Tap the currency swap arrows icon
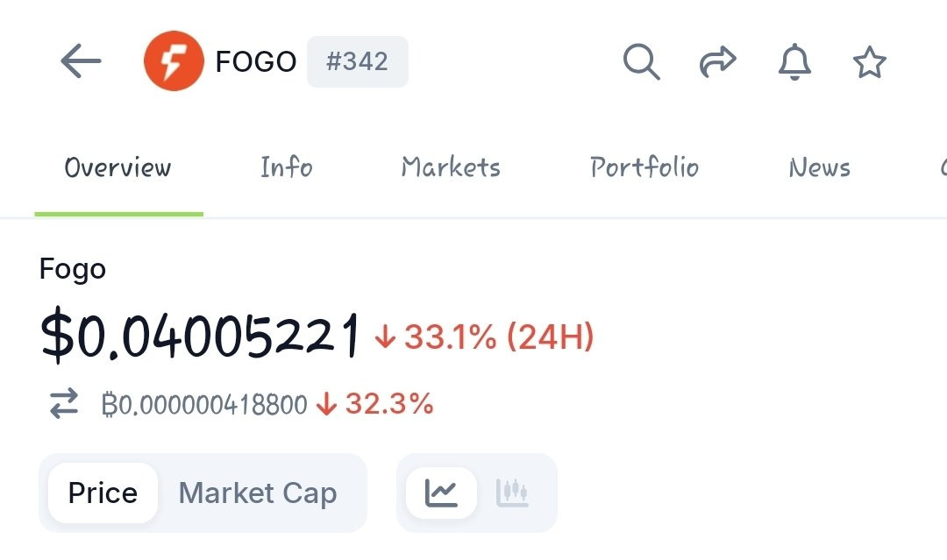Image resolution: width=947 pixels, height=560 pixels. [64, 404]
